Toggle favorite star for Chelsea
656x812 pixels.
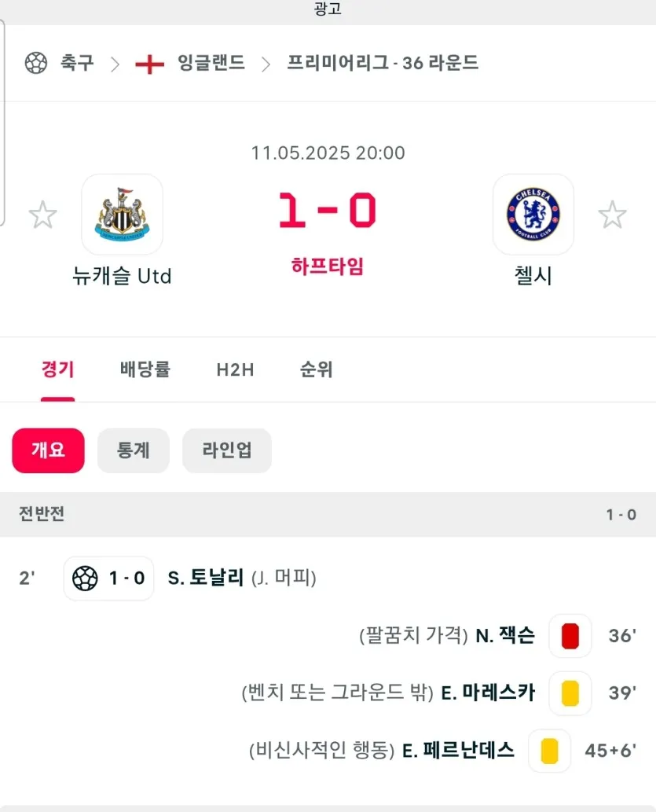[613, 215]
